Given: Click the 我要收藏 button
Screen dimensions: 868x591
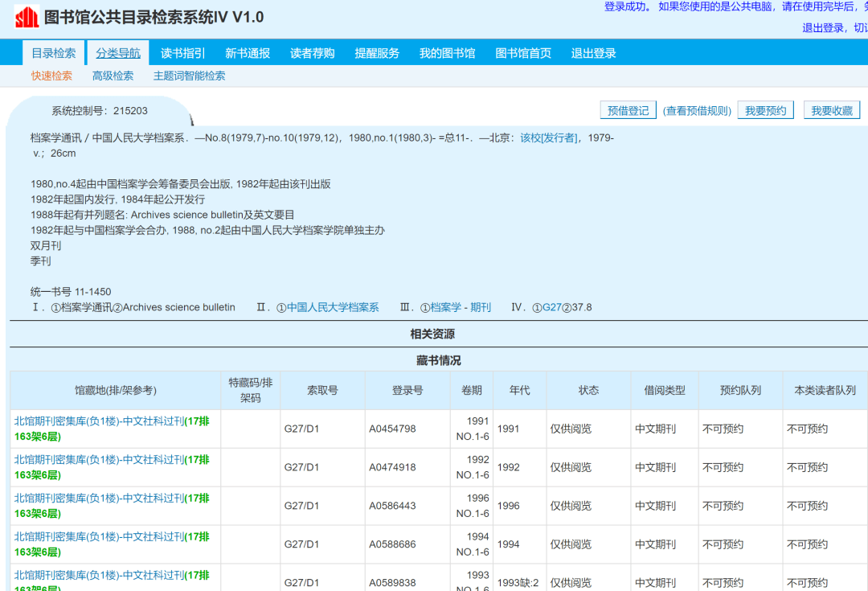Looking at the screenshot, I should tap(832, 110).
